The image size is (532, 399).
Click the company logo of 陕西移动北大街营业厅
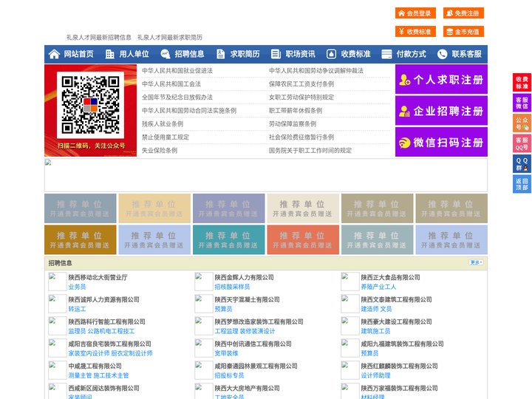coord(57,282)
